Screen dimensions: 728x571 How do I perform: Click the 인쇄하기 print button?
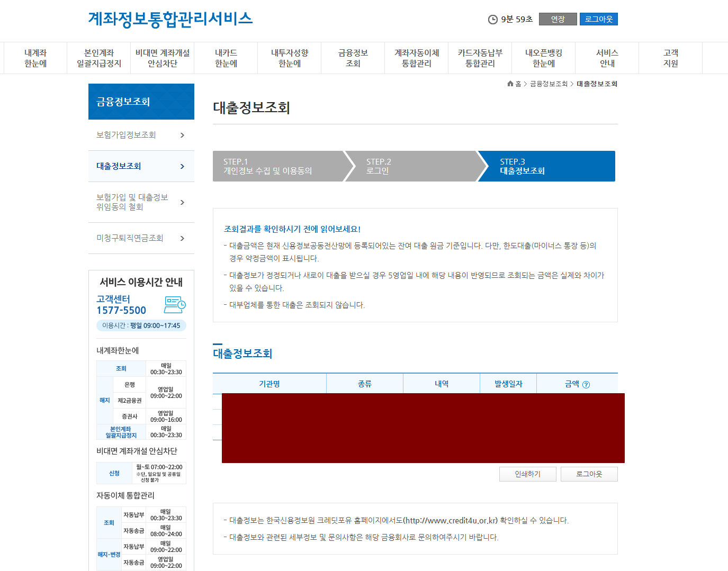coord(527,474)
